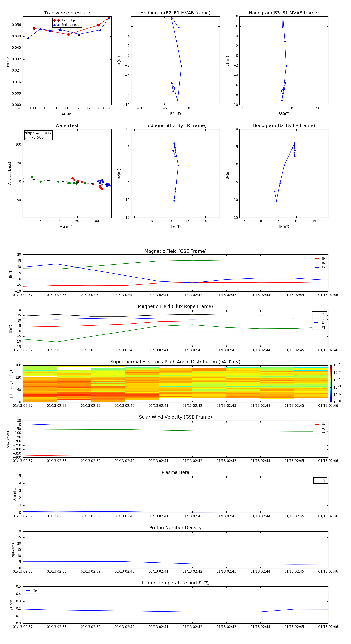351x644 pixels.
Task: Click the "pitch angle (deg)" y-axis label
Action: 11,383
